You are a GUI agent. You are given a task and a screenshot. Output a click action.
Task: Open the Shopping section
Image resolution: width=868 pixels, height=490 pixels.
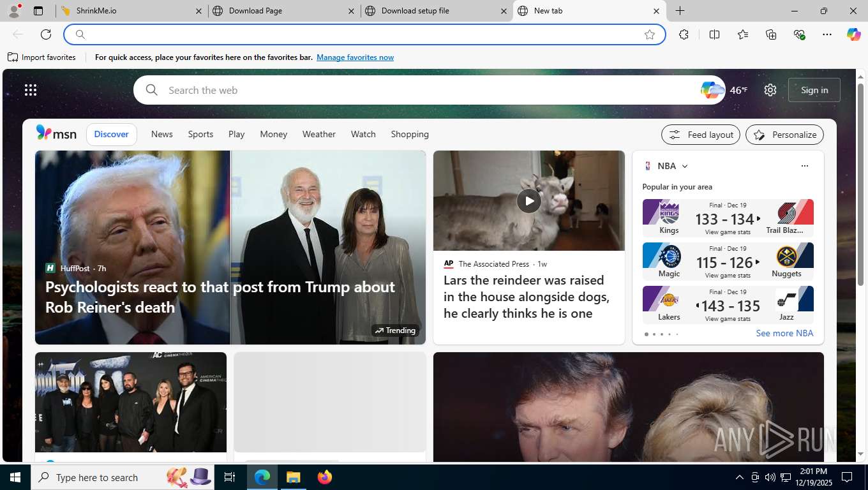[x=410, y=134]
